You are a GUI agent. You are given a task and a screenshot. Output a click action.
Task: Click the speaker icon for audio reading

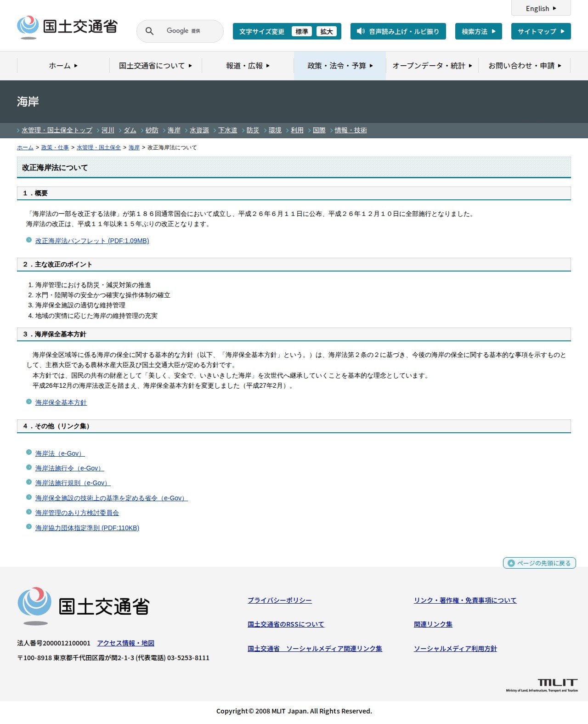(361, 31)
